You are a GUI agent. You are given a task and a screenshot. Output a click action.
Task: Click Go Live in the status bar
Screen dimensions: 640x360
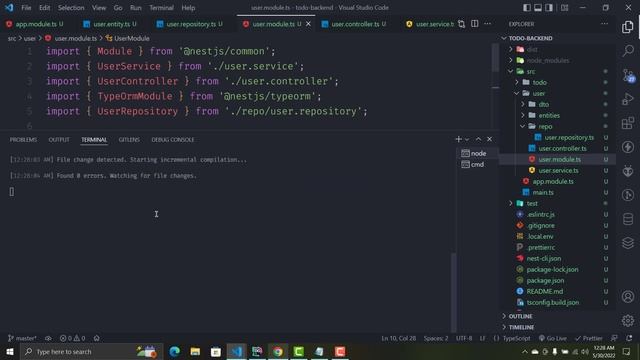pos(553,338)
